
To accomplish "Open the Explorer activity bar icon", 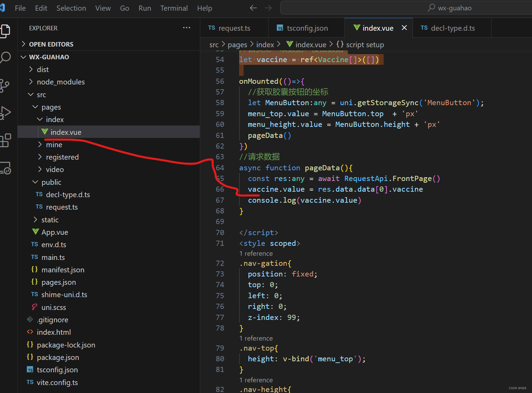I will [x=5, y=31].
